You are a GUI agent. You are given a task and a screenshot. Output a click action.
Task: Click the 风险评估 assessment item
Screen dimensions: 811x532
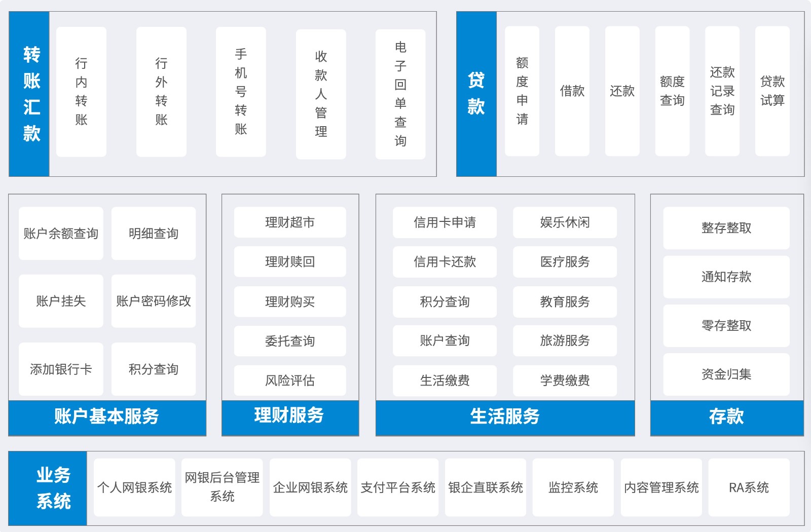[x=289, y=380]
